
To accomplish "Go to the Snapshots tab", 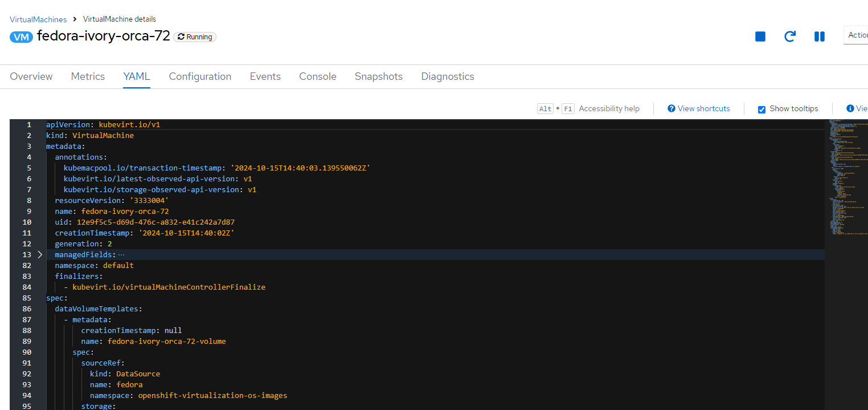I will [379, 76].
